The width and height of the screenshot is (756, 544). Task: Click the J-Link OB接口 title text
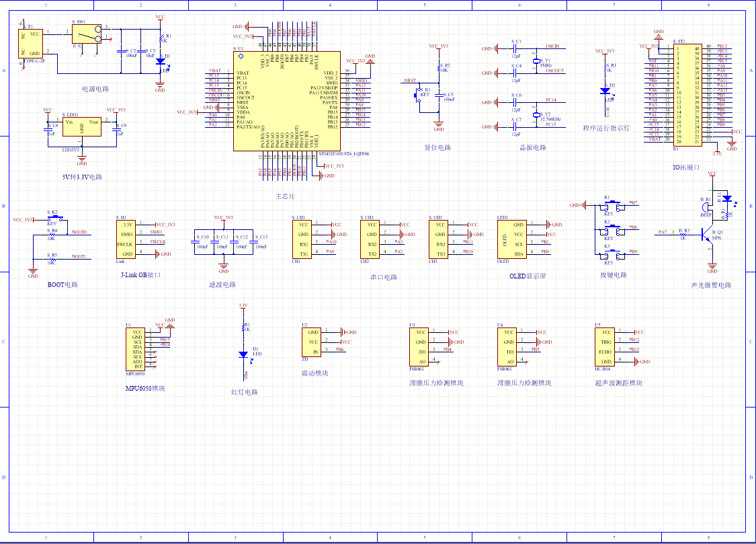tap(140, 275)
